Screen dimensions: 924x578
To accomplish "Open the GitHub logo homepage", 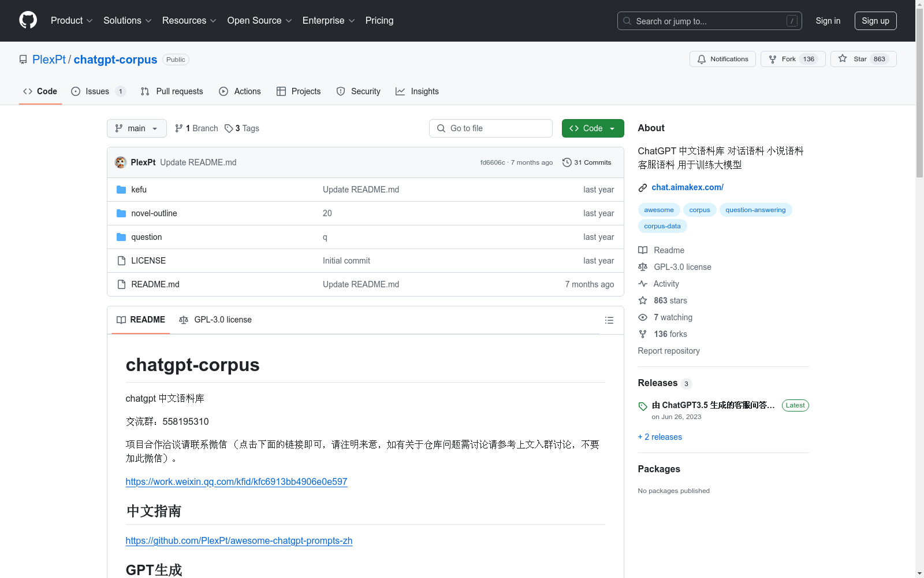I will pos(28,20).
